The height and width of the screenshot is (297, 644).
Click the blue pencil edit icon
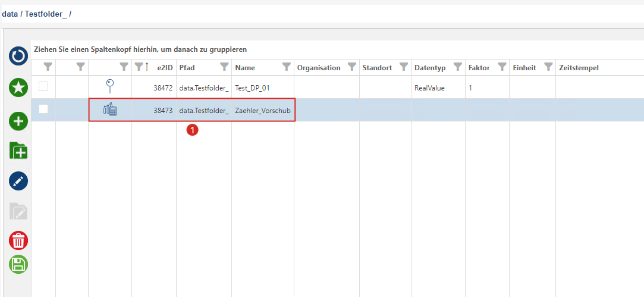pyautogui.click(x=18, y=182)
